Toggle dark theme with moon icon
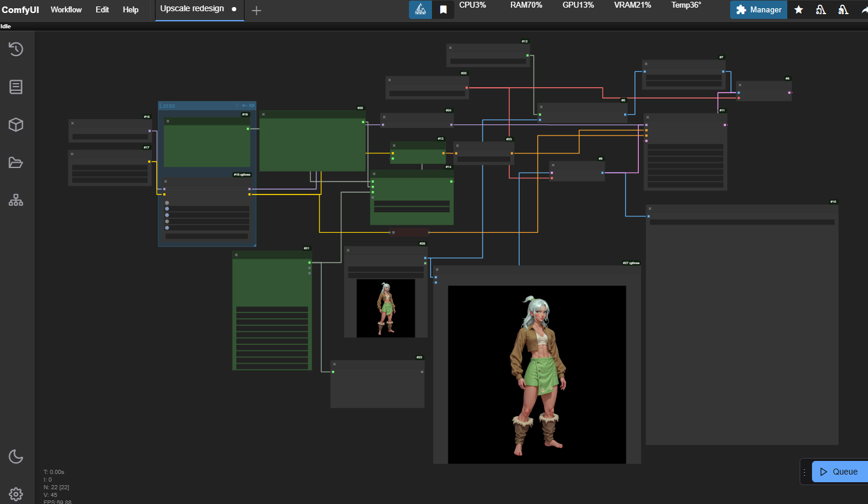 tap(16, 456)
